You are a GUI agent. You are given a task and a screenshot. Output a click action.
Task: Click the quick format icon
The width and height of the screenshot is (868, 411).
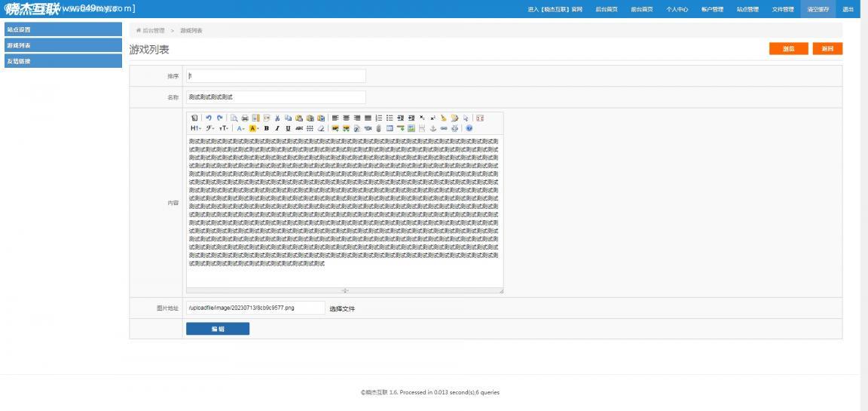454,118
